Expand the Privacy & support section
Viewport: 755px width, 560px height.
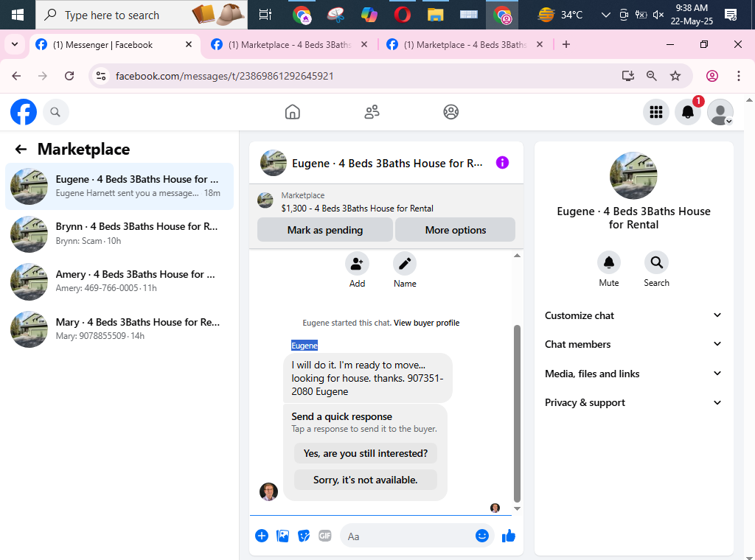pyautogui.click(x=633, y=402)
